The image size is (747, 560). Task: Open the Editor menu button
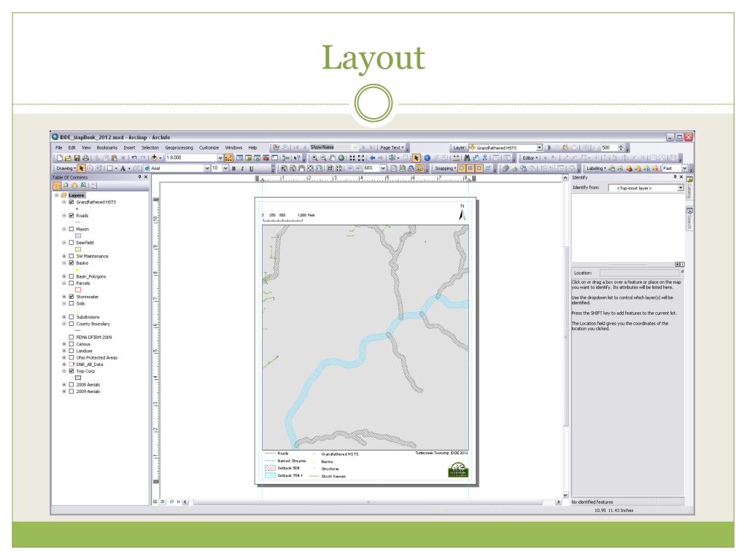coord(530,158)
